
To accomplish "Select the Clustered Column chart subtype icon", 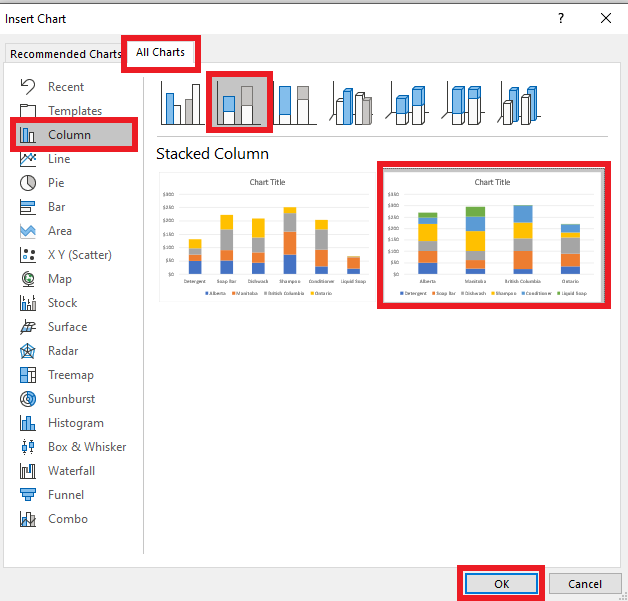I will coord(183,103).
